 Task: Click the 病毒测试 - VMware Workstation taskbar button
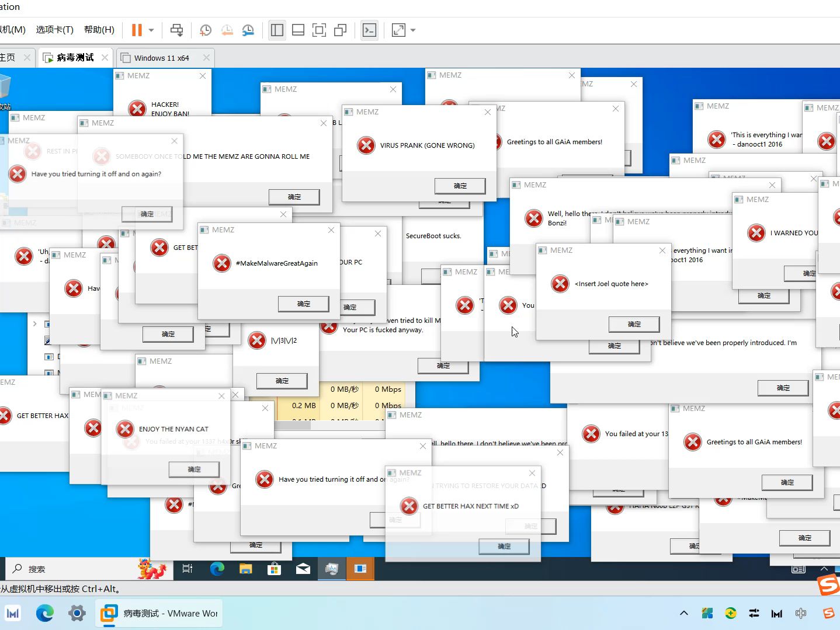coord(159,613)
